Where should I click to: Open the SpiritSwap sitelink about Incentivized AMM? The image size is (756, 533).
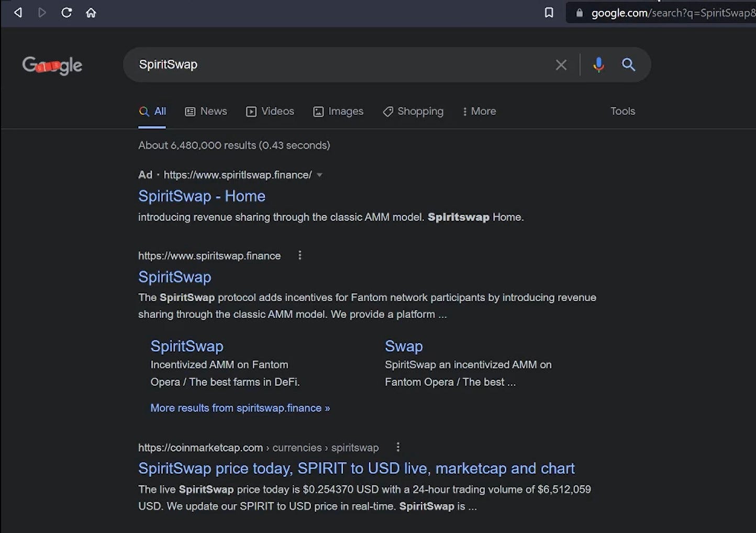pos(187,346)
